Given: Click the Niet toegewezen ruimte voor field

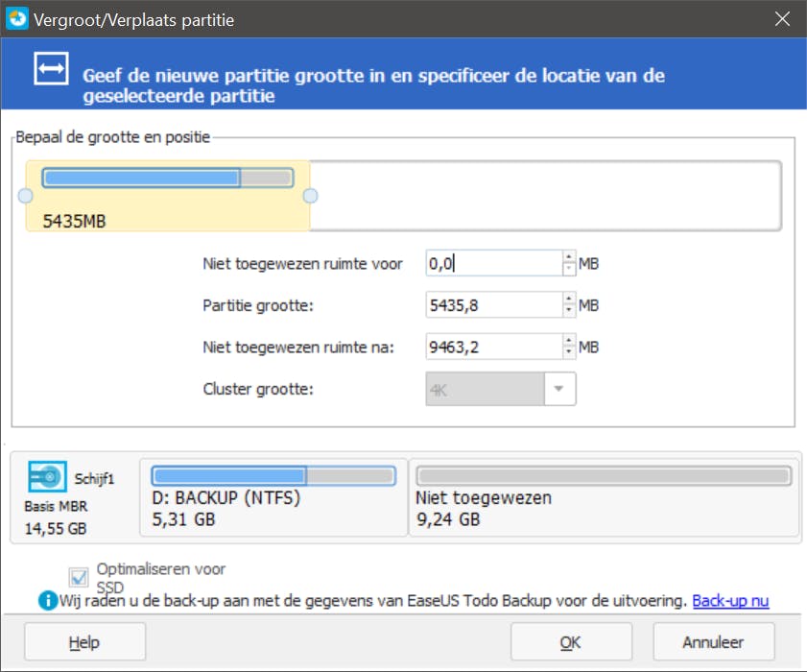Looking at the screenshot, I should [x=494, y=263].
